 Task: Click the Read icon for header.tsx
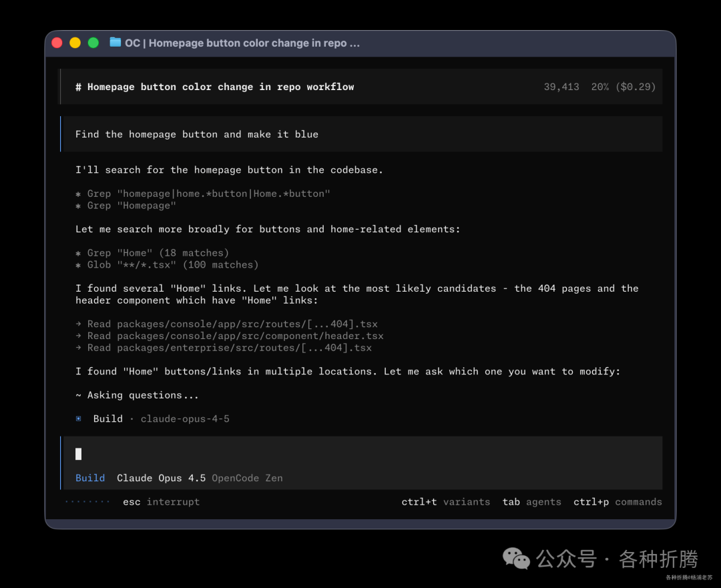78,336
